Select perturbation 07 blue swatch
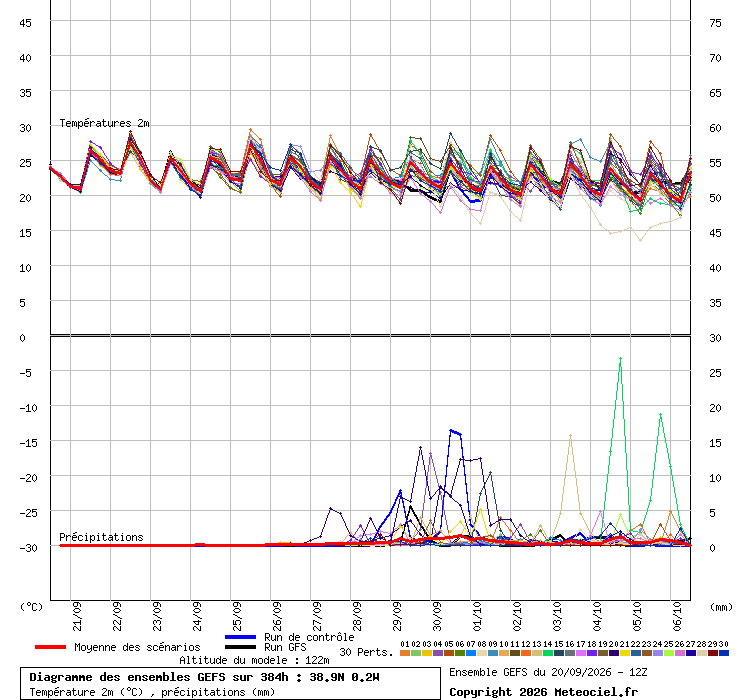 coord(471,653)
